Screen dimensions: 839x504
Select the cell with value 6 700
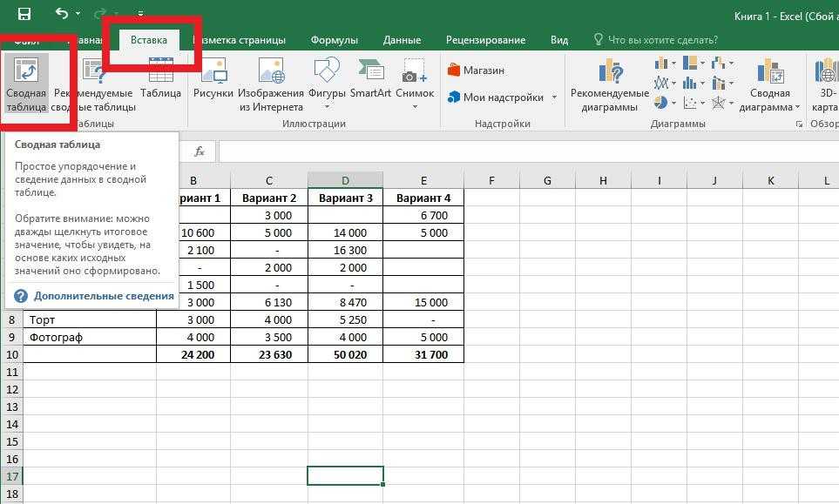point(423,215)
